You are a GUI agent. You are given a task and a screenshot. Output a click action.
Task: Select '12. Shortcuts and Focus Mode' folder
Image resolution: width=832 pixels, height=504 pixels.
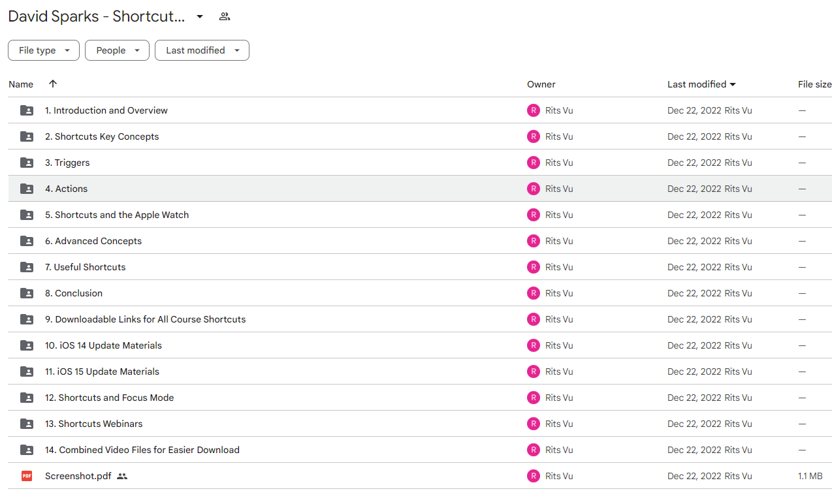(110, 398)
